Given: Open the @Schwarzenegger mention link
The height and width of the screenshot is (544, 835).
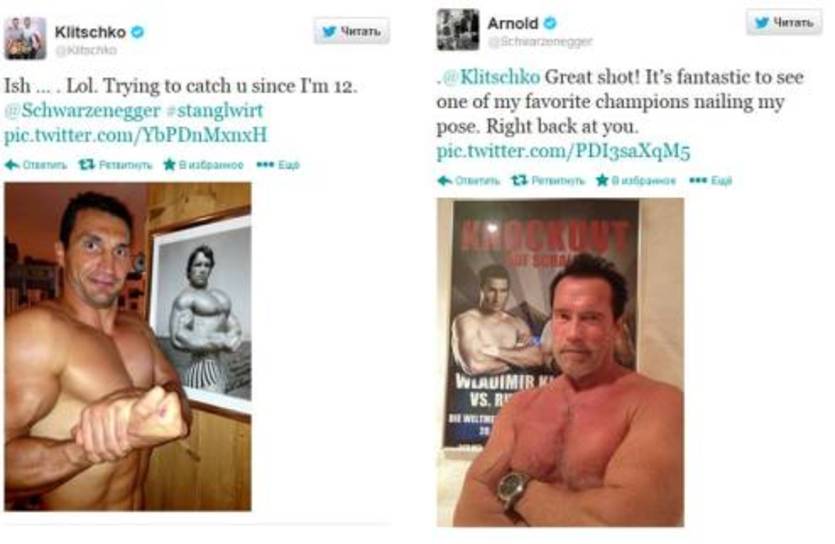Looking at the screenshot, I should [82, 111].
